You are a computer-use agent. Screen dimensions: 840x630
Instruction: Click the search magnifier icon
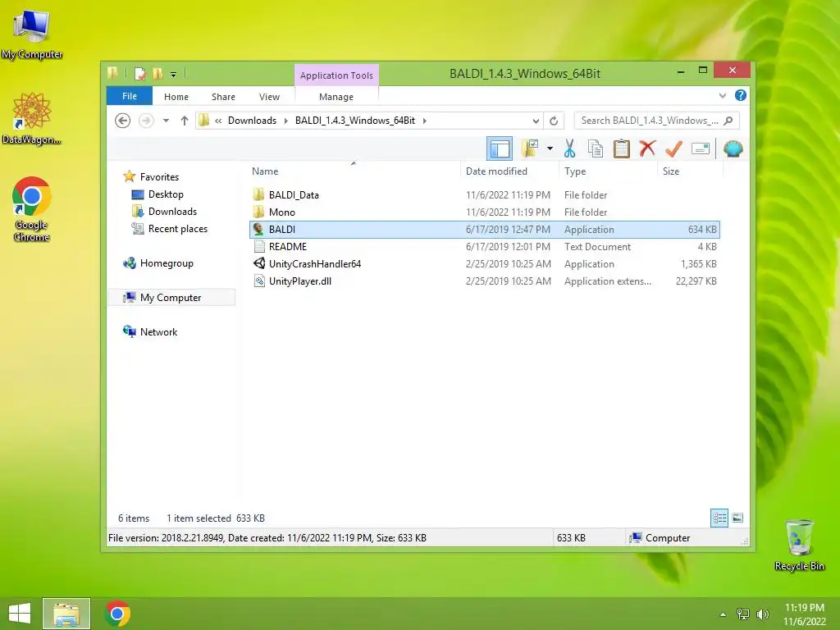[728, 121]
